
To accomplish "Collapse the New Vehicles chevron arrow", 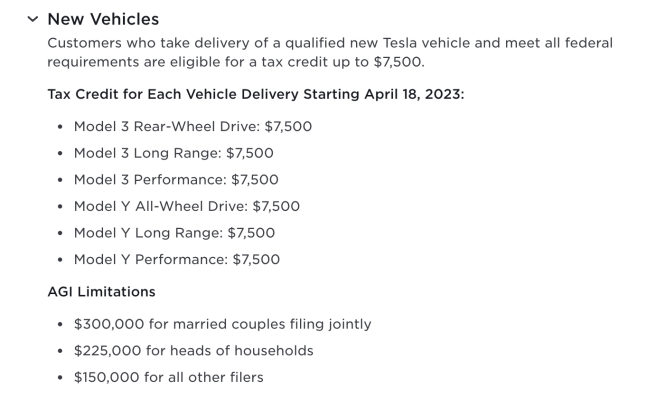I will click(33, 19).
